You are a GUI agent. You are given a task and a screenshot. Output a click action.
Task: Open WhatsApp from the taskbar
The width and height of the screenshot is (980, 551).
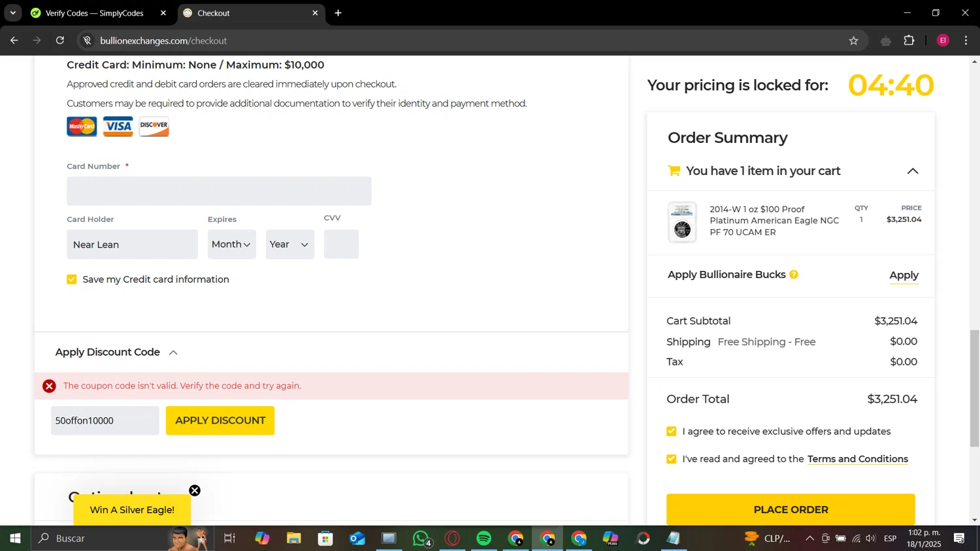tap(421, 539)
